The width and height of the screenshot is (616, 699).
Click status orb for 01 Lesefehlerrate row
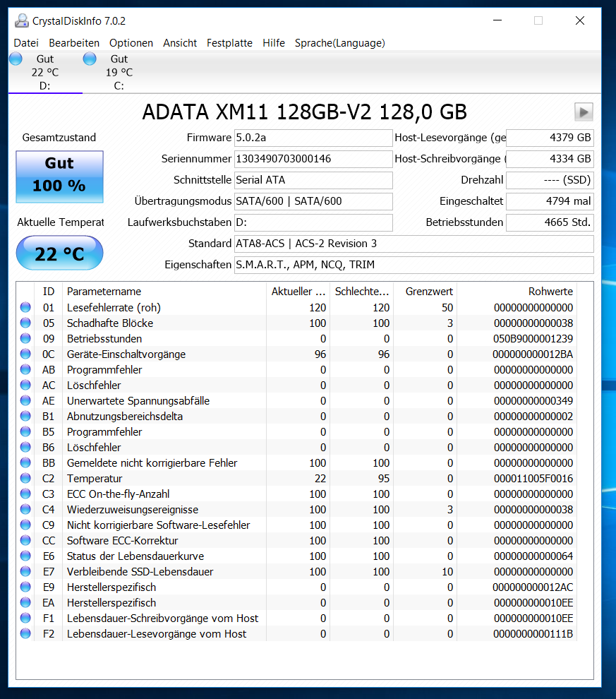[x=25, y=307]
